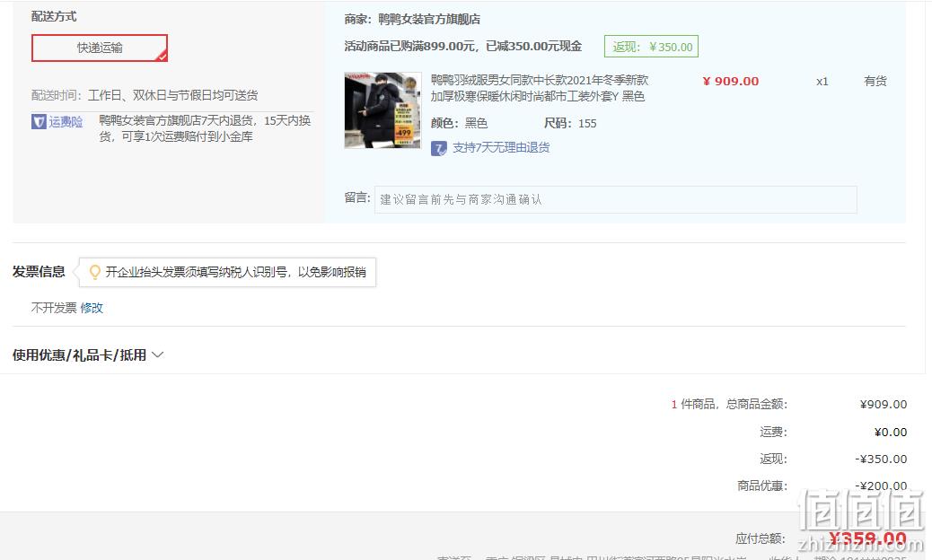The image size is (932, 560).
Task: Click the invoice tip 开企业抬头发票须填写纳税人识别号
Action: (236, 272)
